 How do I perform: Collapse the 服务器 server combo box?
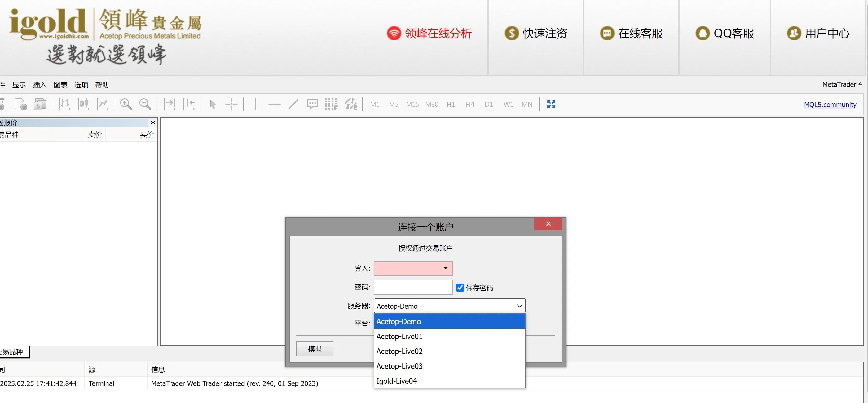450,306
